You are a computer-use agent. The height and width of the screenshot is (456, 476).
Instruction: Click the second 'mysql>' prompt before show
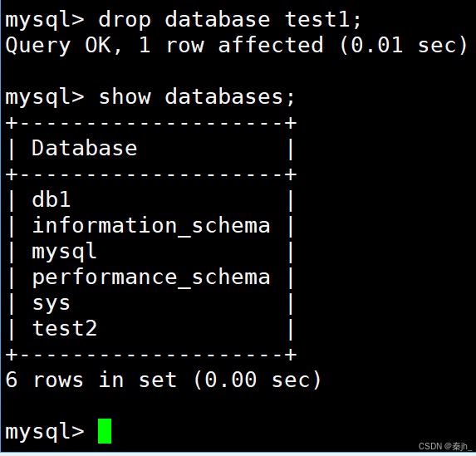click(45, 97)
